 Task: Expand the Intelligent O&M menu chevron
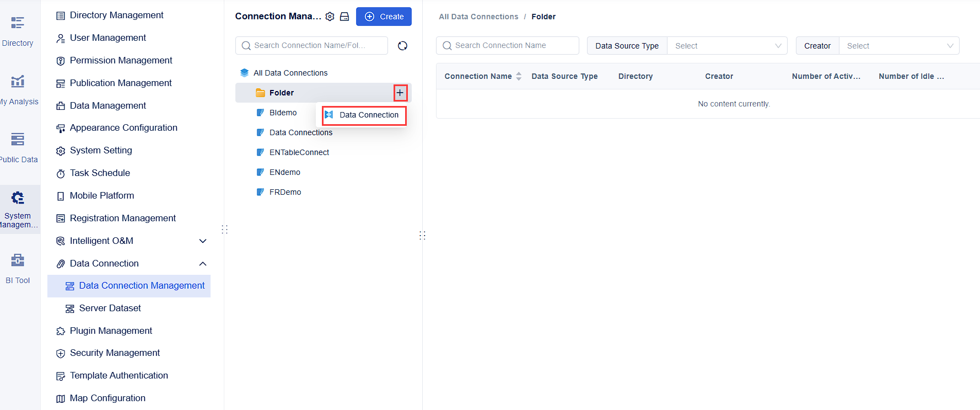203,241
